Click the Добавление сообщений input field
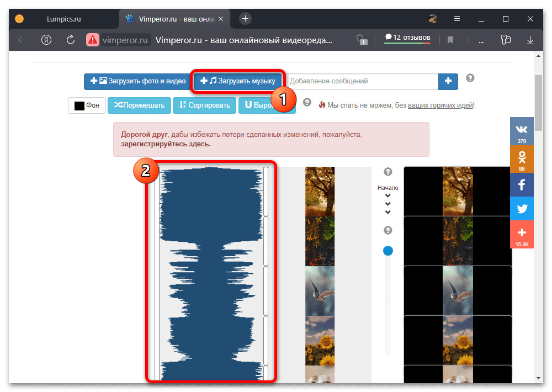Screen dimensions: 552x392 point(362,81)
